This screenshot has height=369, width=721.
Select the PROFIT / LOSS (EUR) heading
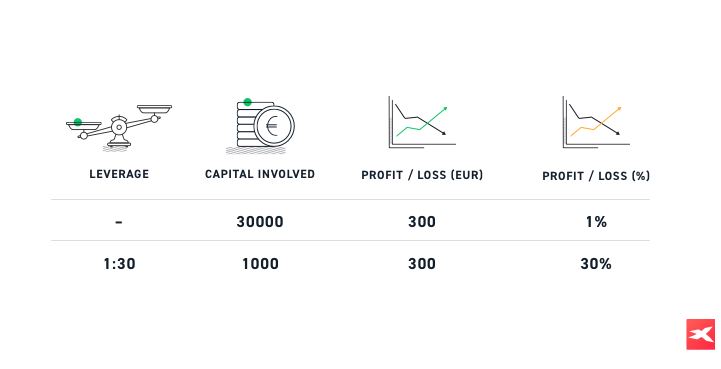[422, 175]
